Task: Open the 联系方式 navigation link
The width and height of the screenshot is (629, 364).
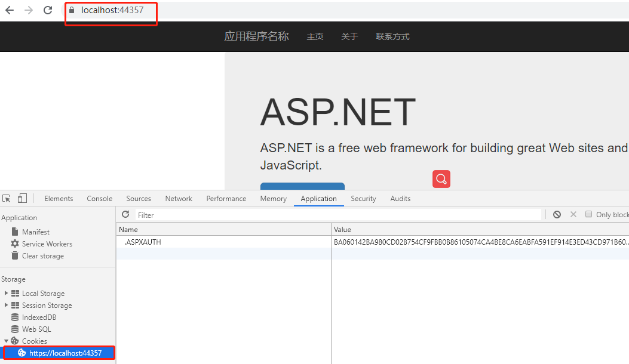Action: tap(392, 36)
